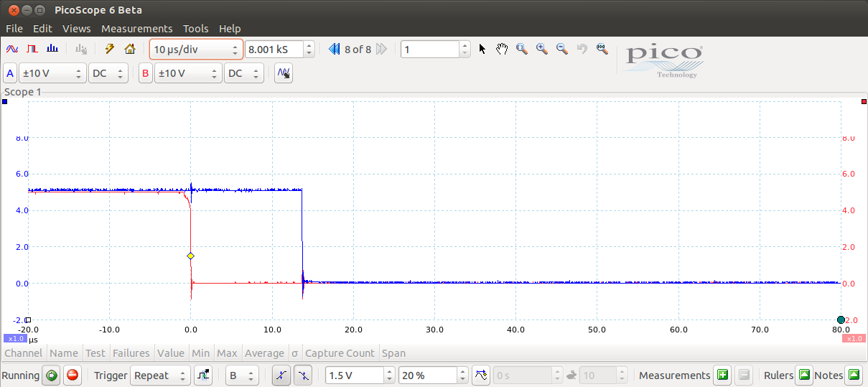Click the green phase ruler handle
Screen dimensions: 868x387
point(841,320)
